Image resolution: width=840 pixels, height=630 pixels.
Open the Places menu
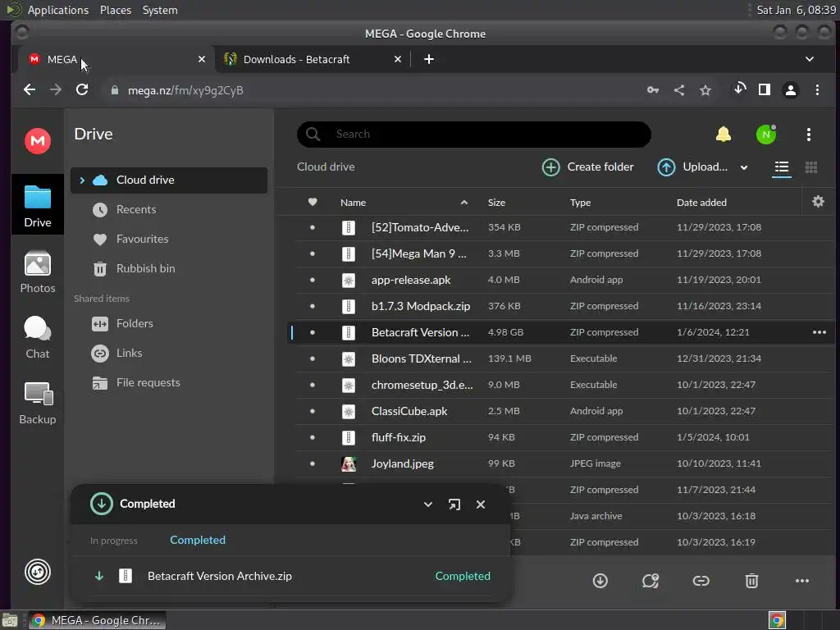115,10
